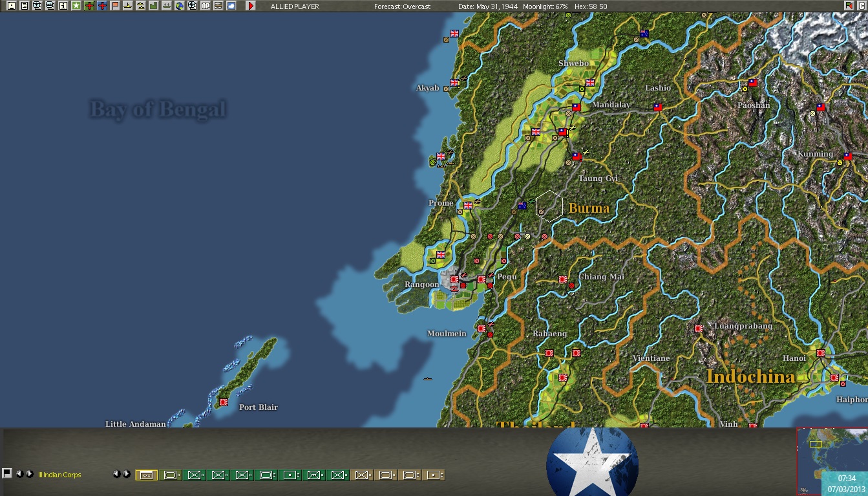Click the striped lines toolbar icon

point(218,6)
